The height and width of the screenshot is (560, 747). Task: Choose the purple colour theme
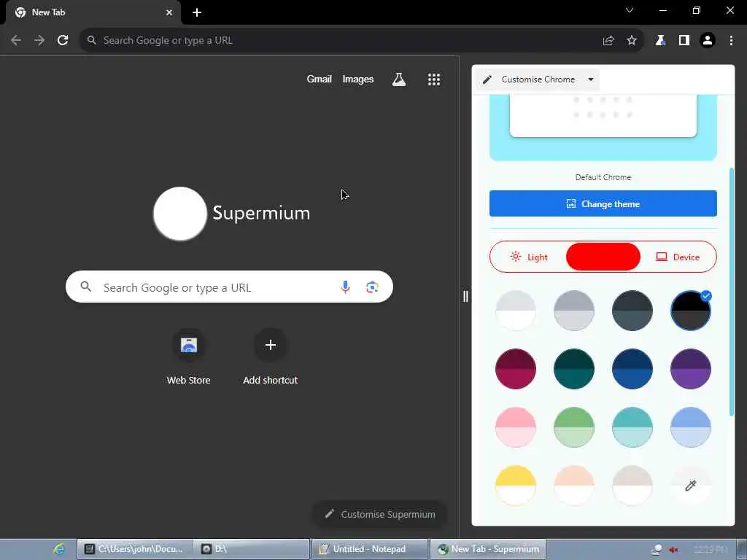pos(690,368)
